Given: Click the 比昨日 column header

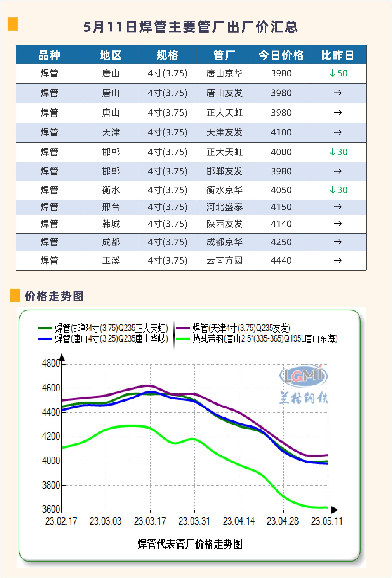Looking at the screenshot, I should point(338,55).
